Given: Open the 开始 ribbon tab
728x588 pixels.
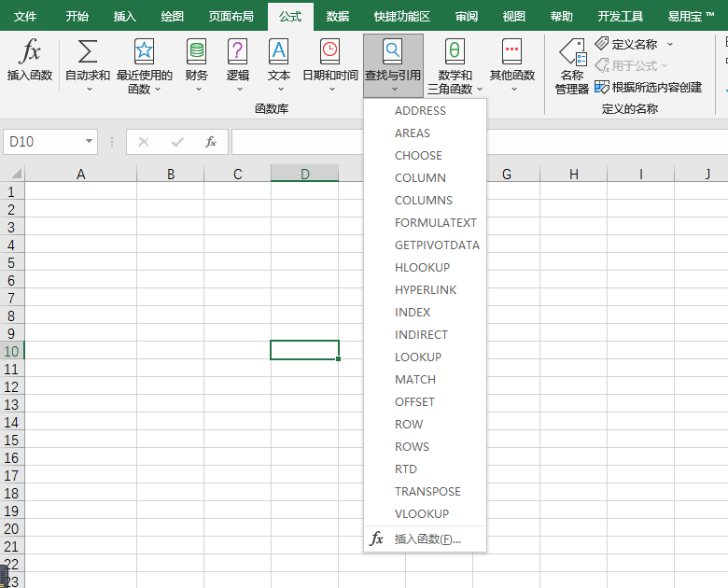Looking at the screenshot, I should tap(77, 16).
